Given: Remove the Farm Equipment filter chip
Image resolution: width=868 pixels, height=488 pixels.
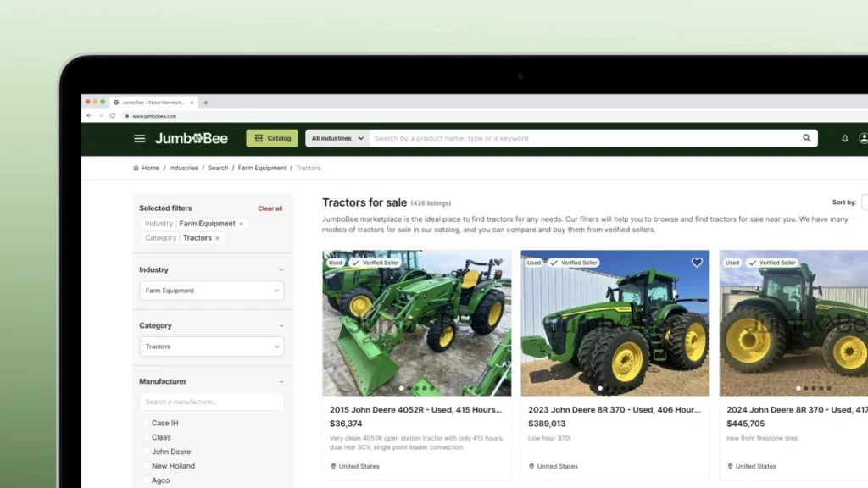Looking at the screenshot, I should [242, 224].
